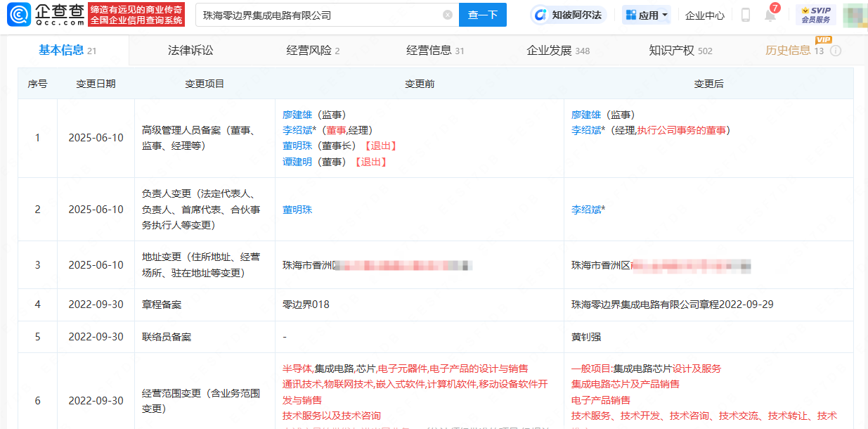Clear the search box text
868x429 pixels.
coord(448,15)
